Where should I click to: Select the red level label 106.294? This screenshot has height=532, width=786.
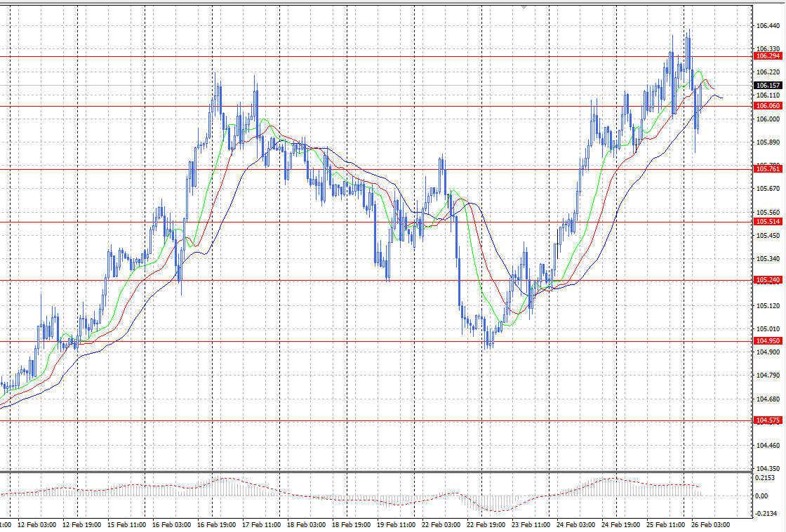[768, 56]
